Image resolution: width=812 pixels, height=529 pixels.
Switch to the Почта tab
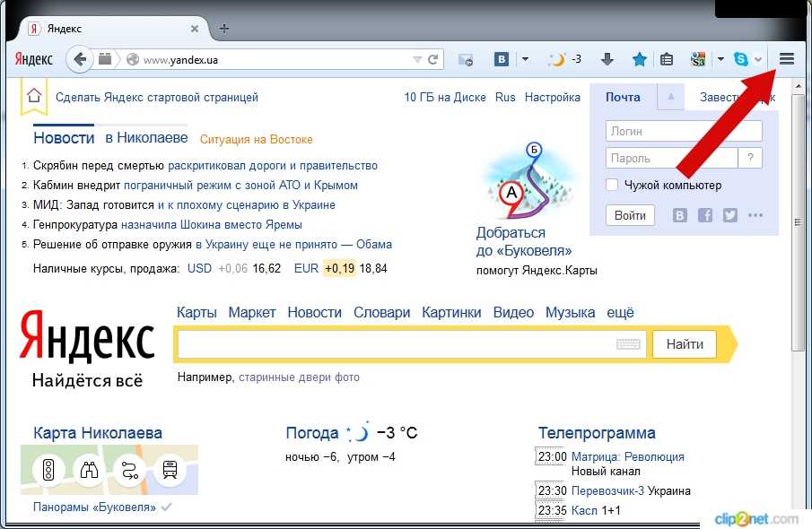(x=623, y=97)
